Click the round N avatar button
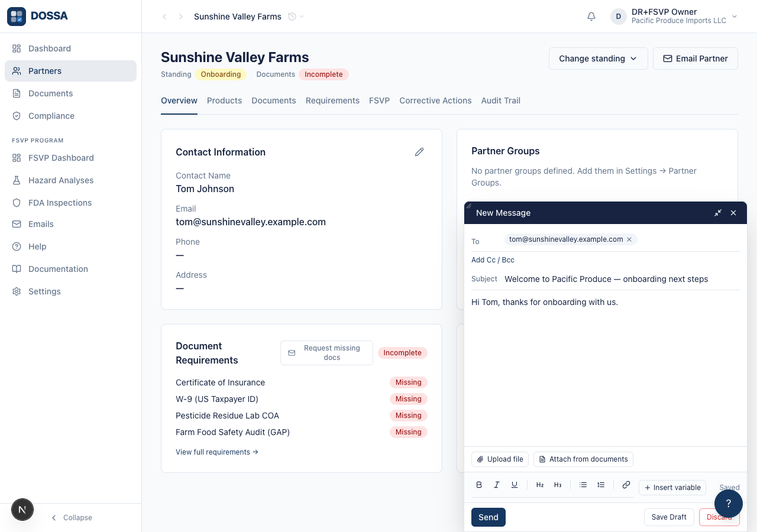This screenshot has height=532, width=757. pos(22,510)
